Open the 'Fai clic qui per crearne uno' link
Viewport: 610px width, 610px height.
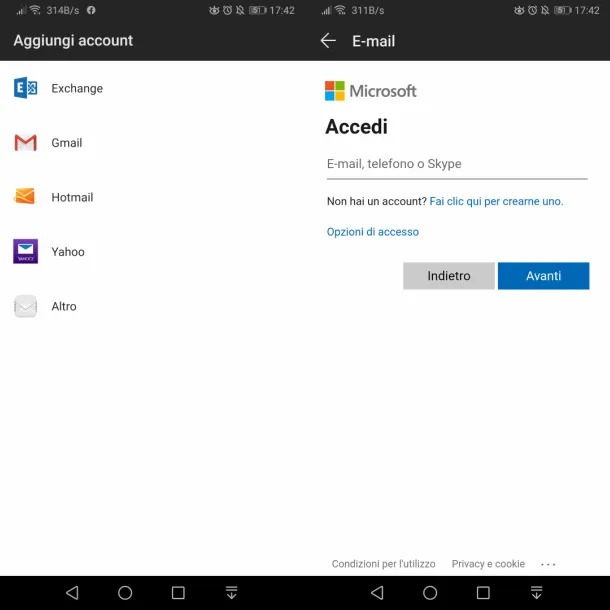point(496,201)
